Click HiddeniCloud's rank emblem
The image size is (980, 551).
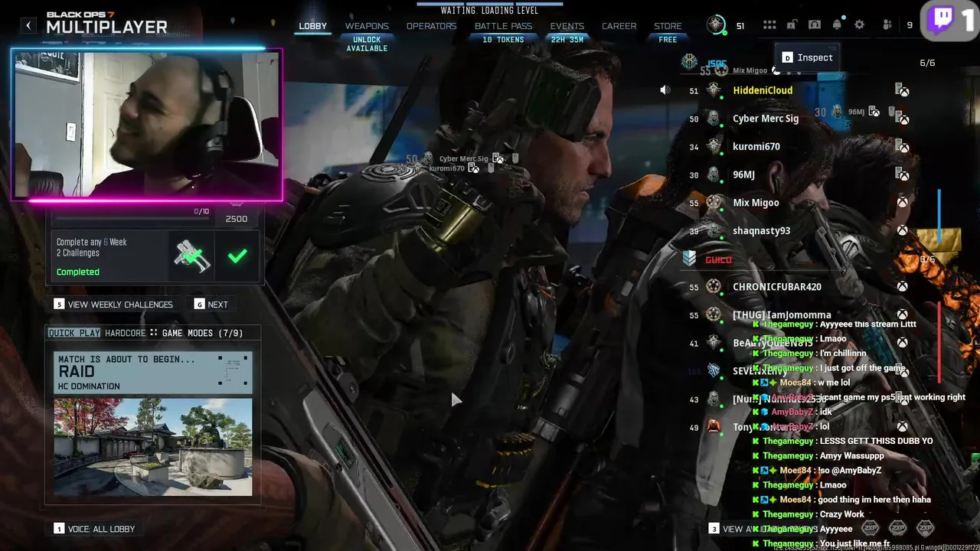click(x=714, y=90)
